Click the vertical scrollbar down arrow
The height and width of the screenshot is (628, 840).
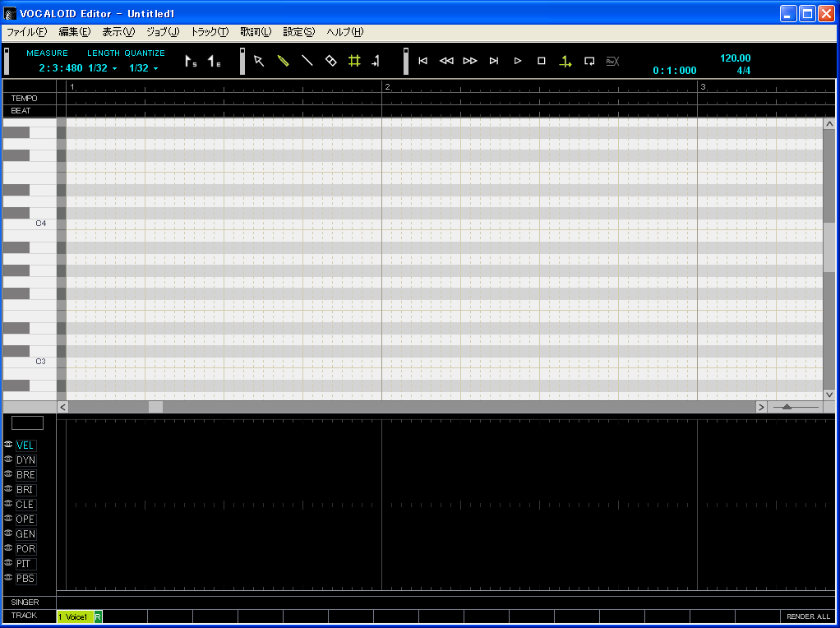(829, 395)
